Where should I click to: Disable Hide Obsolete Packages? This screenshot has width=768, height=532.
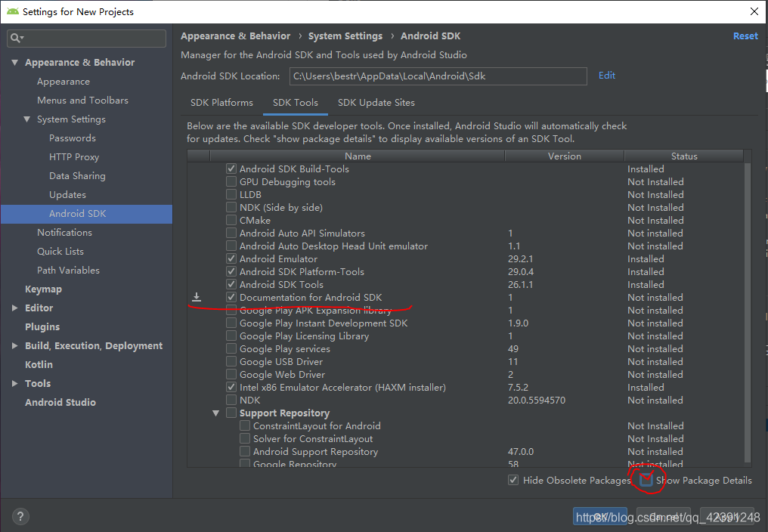point(513,480)
